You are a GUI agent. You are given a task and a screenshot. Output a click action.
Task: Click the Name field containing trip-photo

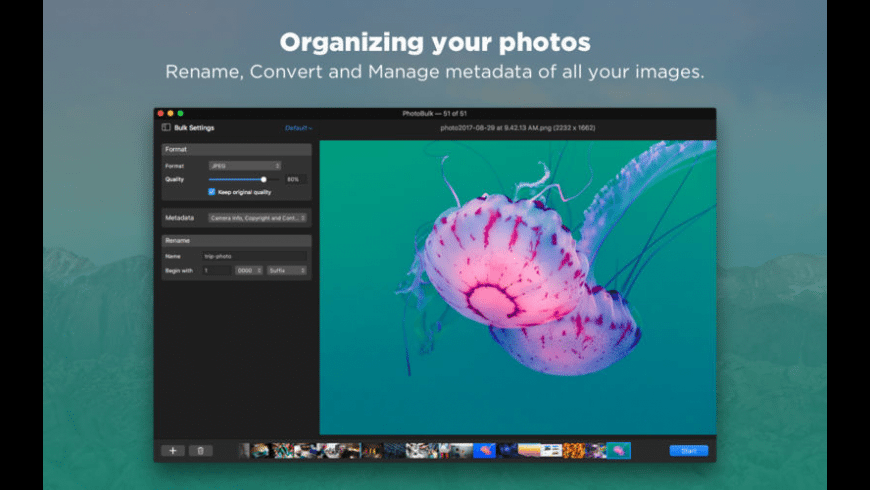[255, 256]
